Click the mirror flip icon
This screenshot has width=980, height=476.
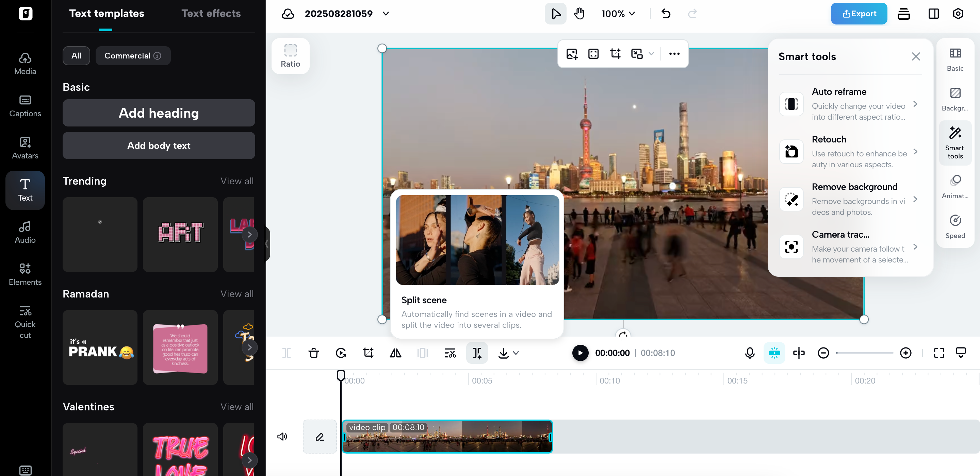pos(395,353)
